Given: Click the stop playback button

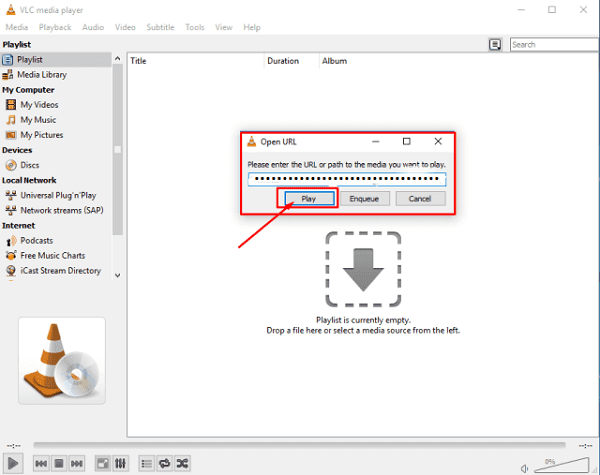Looking at the screenshot, I should [x=59, y=464].
